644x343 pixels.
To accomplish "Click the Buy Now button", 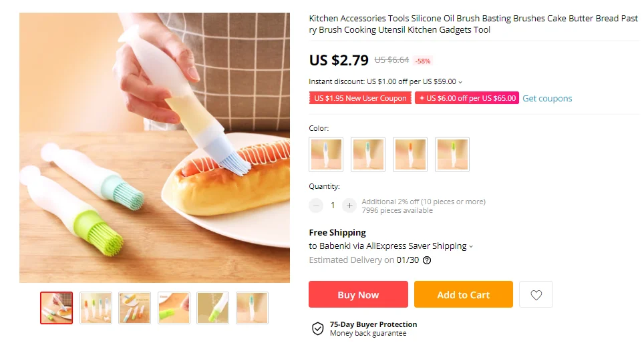I will [x=358, y=295].
